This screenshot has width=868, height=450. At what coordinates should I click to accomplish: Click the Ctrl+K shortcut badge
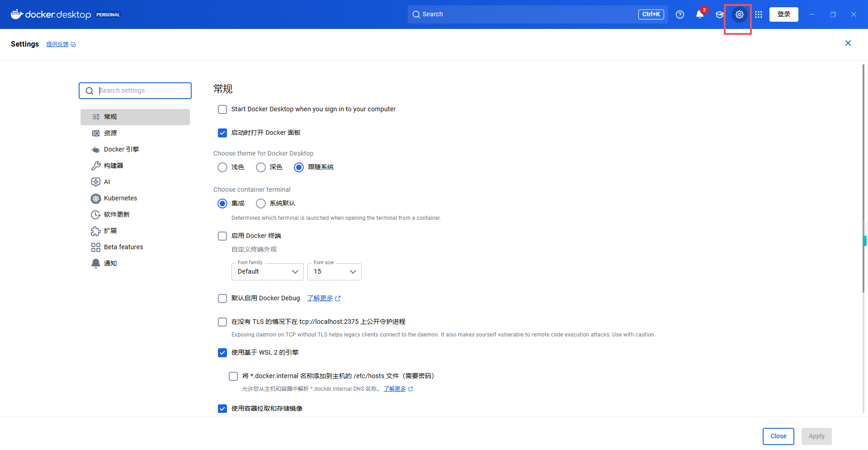[x=651, y=14]
